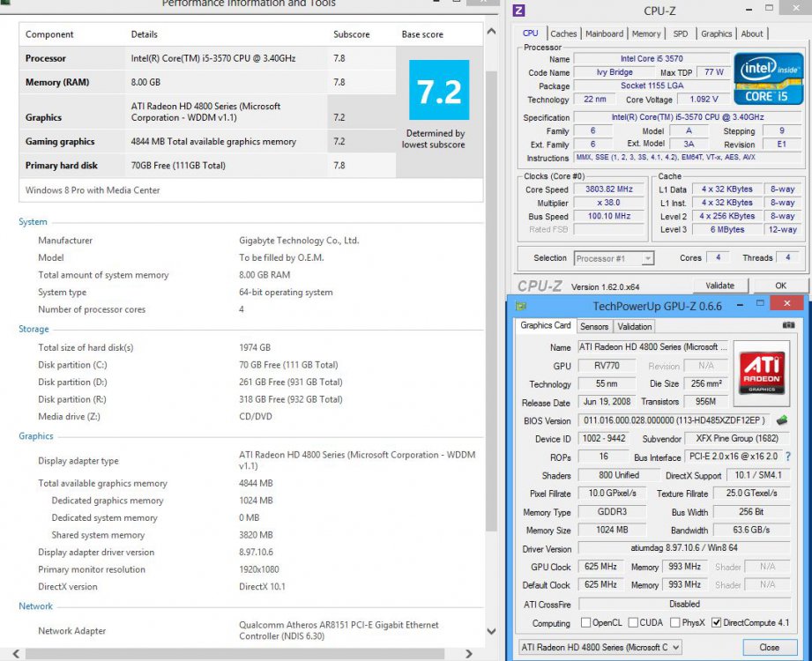Click the ATI Radeon logo in GPU-Z

[x=762, y=373]
